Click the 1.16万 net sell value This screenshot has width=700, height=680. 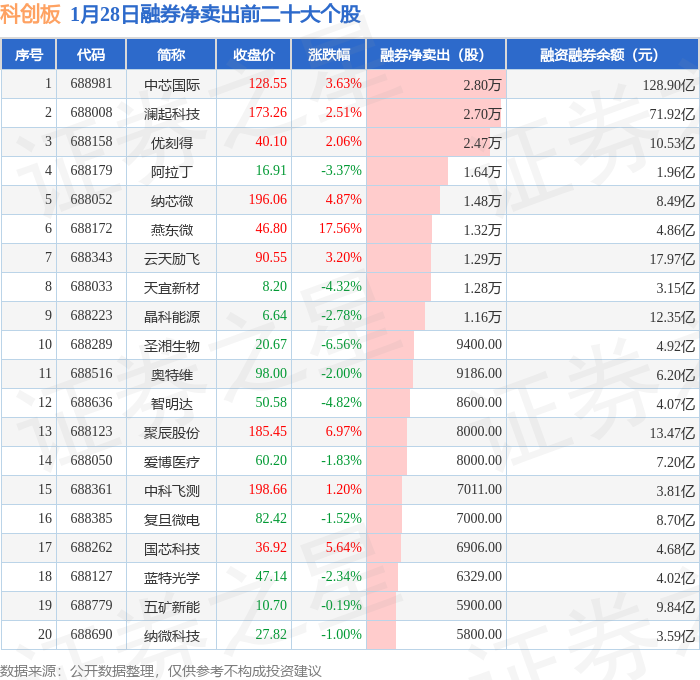point(482,317)
